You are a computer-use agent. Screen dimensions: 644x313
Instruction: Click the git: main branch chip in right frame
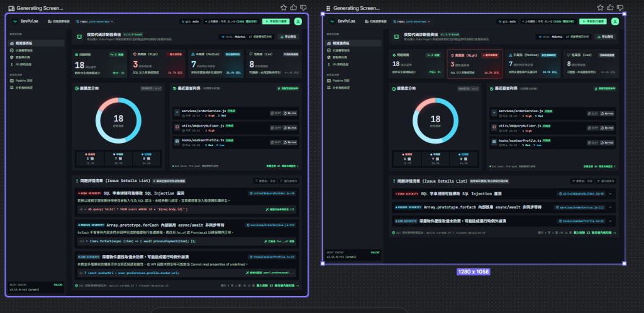click(x=508, y=21)
